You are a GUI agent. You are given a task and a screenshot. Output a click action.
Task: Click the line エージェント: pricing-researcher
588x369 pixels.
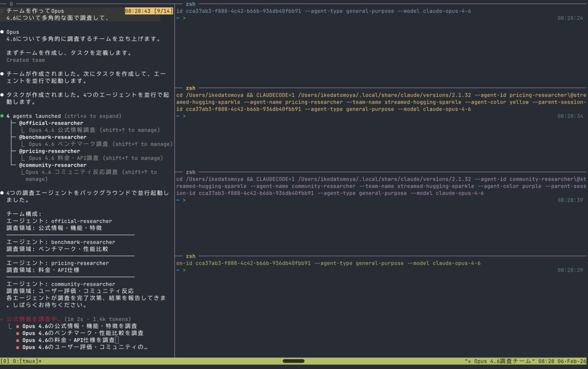tap(58, 263)
